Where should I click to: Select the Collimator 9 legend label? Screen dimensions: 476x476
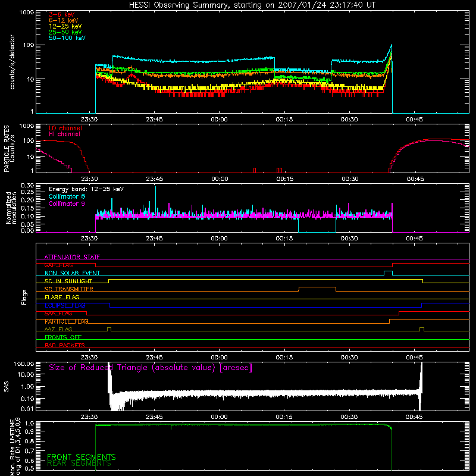tap(67, 203)
